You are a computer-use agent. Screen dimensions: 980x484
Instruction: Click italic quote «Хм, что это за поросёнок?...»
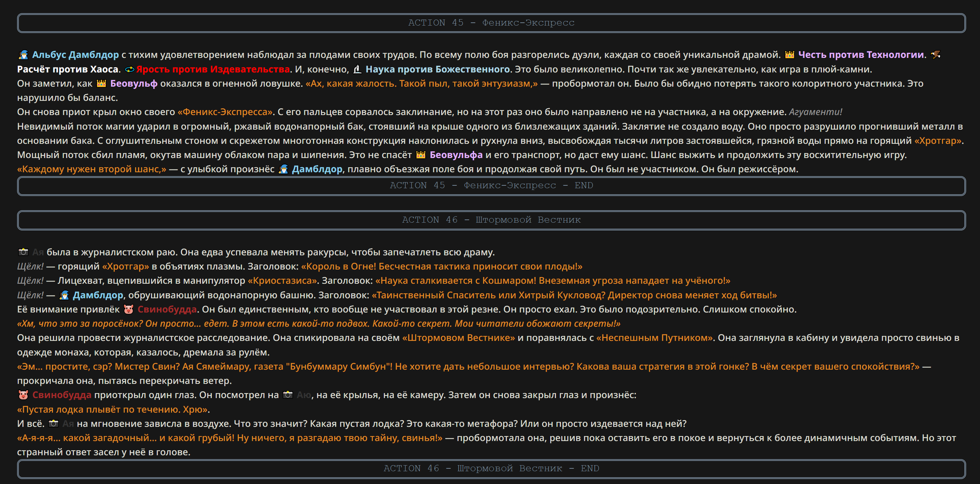click(x=319, y=324)
